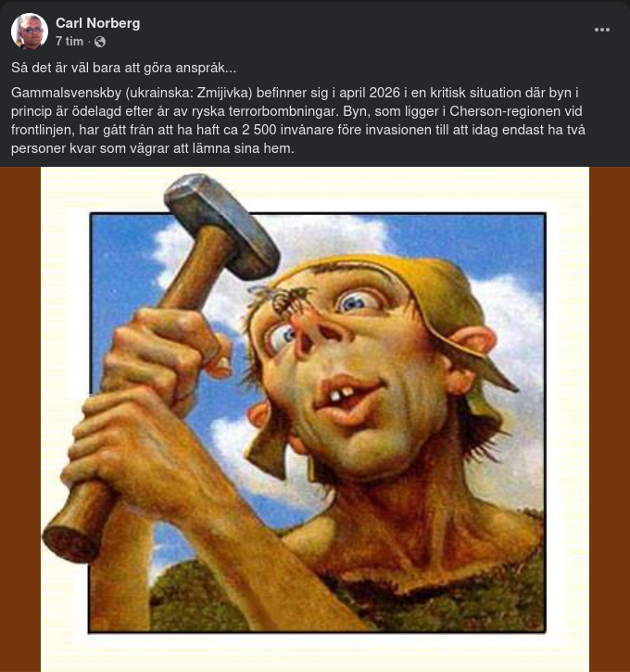Image resolution: width=630 pixels, height=672 pixels.
Task: Click the line 'Så det är väl bara att göra anspråk...'
Action: [x=124, y=68]
